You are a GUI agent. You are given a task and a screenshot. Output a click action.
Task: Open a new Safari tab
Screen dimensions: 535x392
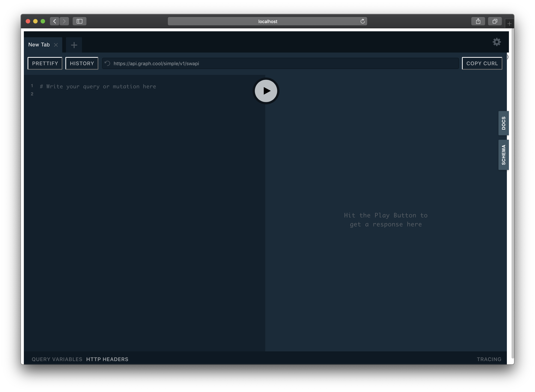[509, 24]
